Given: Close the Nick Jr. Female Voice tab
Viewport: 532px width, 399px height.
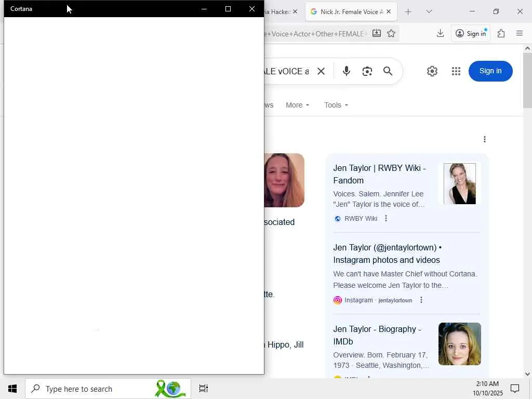Looking at the screenshot, I should pos(389,11).
